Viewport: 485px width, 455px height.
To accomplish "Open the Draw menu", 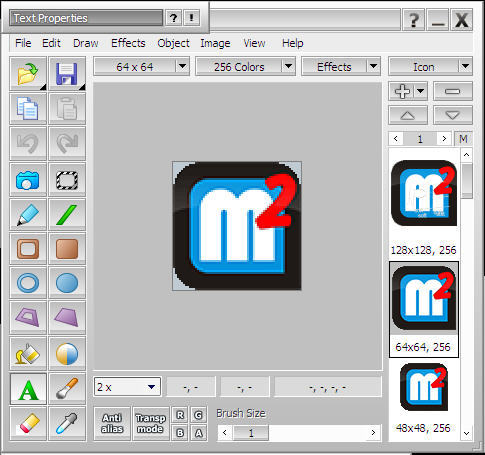I will tap(86, 43).
